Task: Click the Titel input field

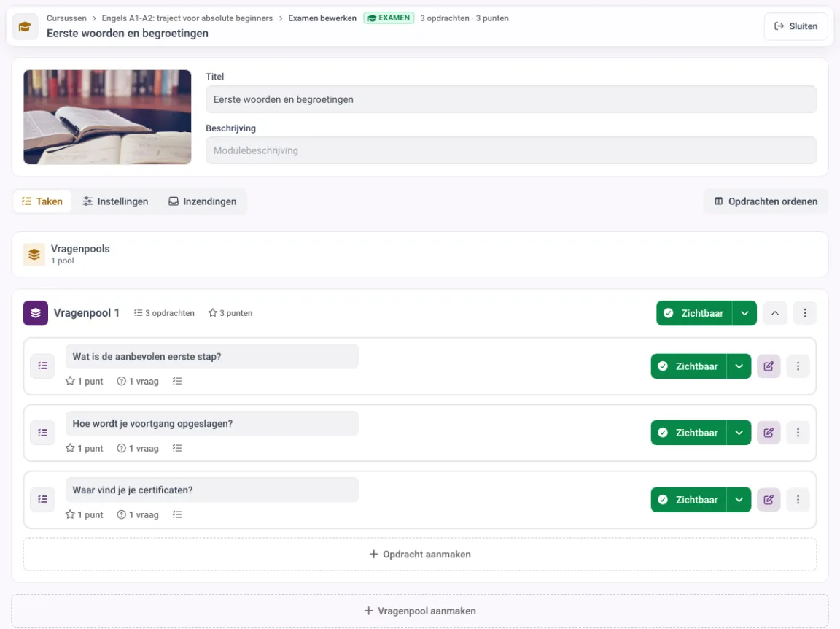Action: [511, 99]
